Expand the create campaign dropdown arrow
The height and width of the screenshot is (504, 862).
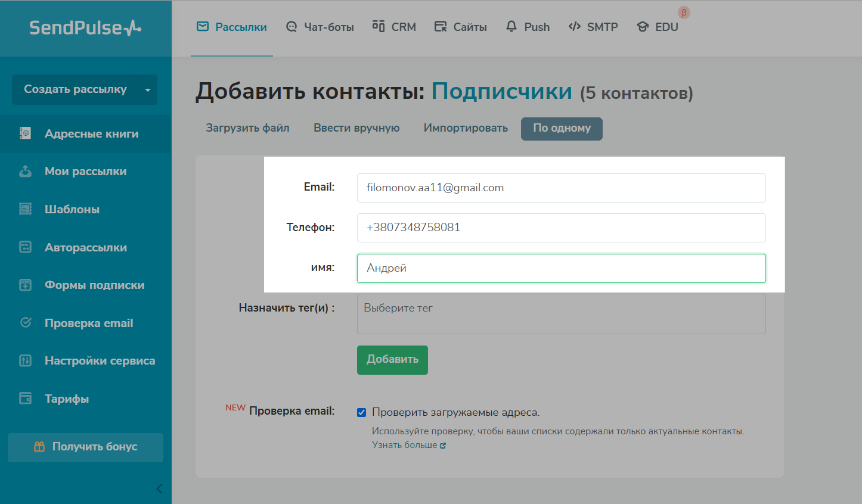tap(147, 90)
